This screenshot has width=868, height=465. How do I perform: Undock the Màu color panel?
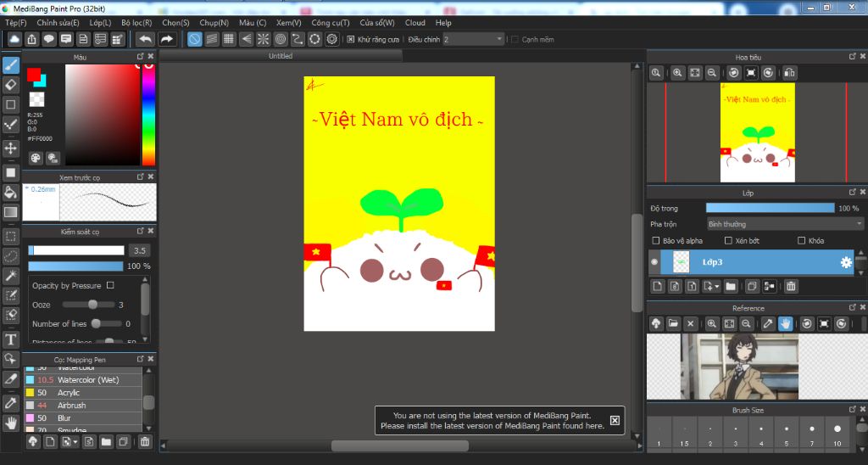pos(141,57)
